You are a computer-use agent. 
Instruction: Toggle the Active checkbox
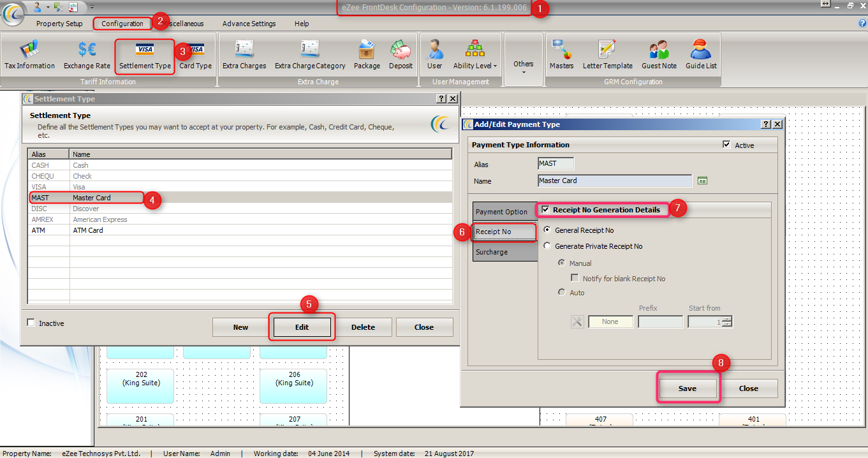click(x=726, y=145)
